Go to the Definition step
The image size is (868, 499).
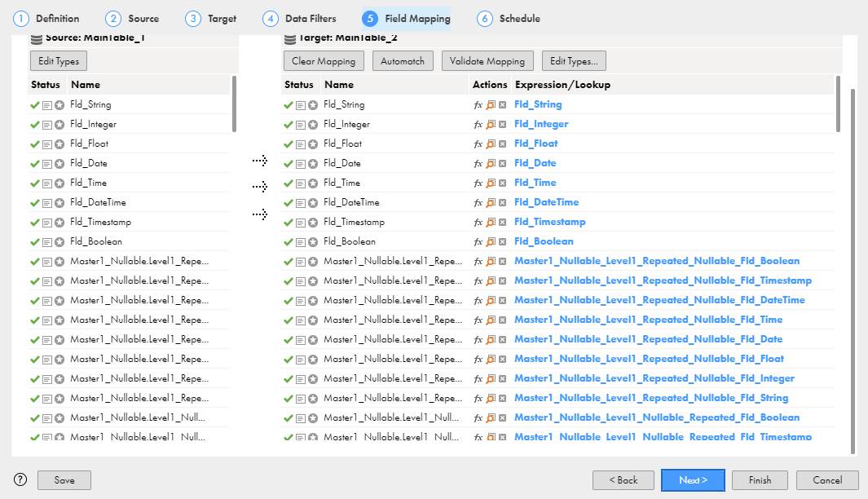46,19
